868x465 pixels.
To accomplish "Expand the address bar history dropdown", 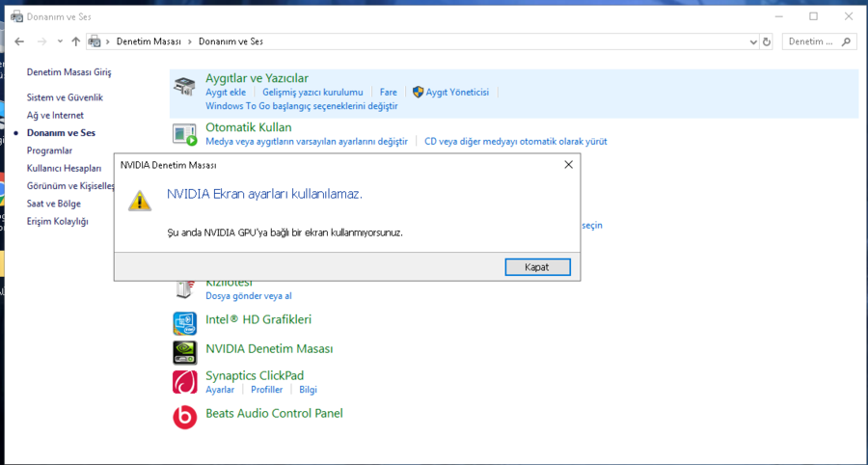I will (x=753, y=41).
